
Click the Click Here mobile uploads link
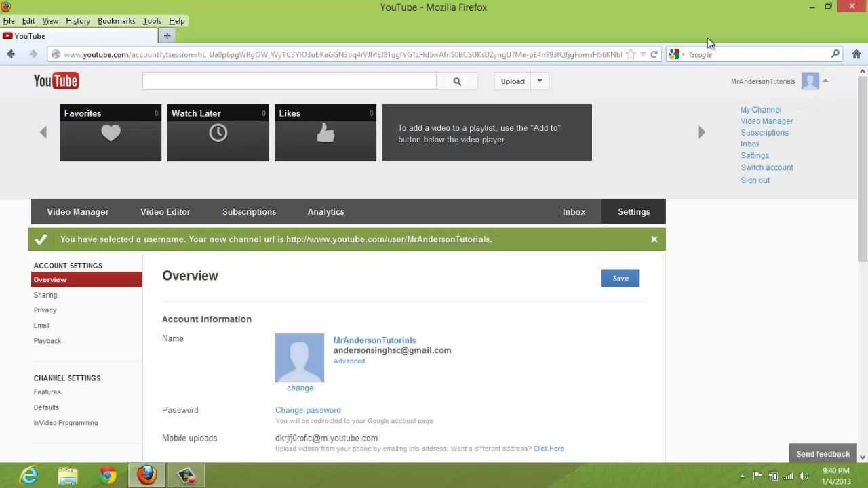point(549,449)
